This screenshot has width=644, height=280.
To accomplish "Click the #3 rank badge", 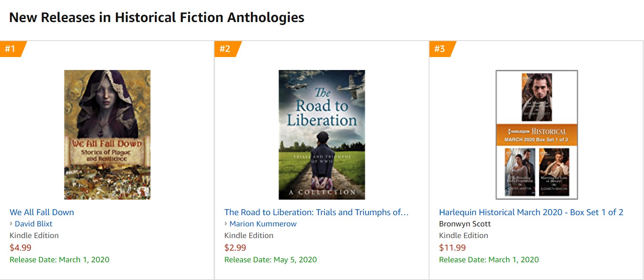I will point(440,49).
